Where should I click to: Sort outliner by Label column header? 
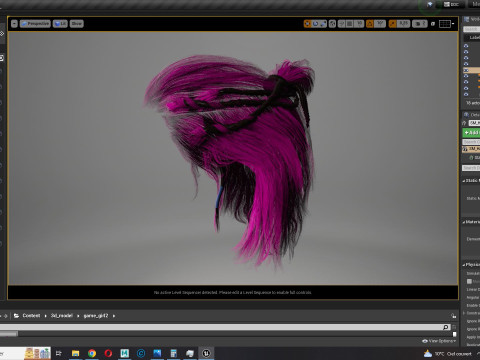point(474,38)
